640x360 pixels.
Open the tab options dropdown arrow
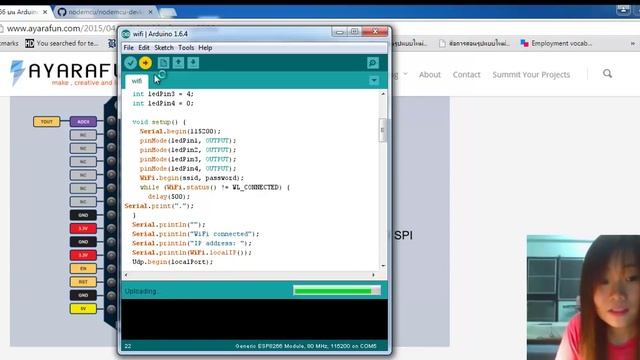[374, 80]
